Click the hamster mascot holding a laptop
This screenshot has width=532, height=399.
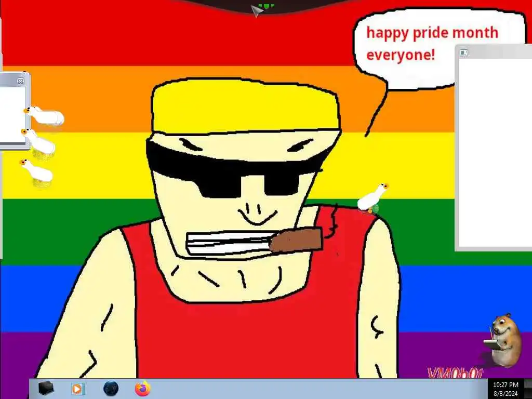(504, 340)
